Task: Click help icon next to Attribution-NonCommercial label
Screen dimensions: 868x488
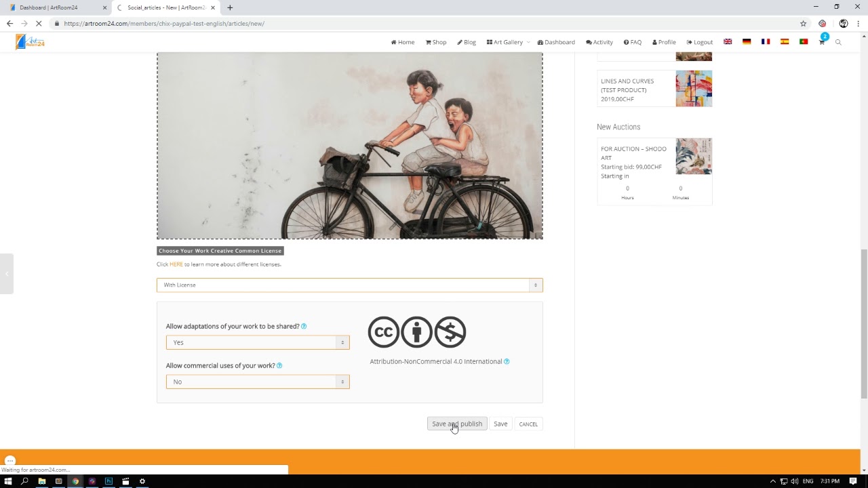Action: [x=507, y=361]
